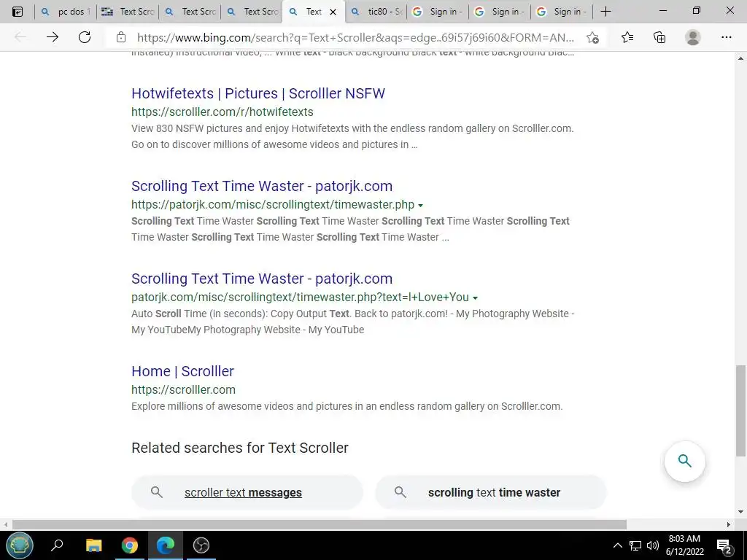Click horizontal scrollbar right arrow
The width and height of the screenshot is (747, 560).
click(729, 524)
